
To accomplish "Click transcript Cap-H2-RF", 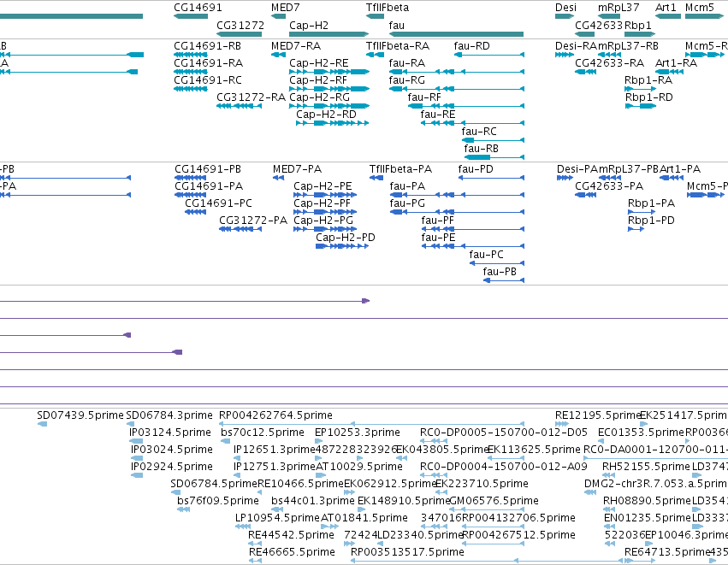I will coord(318,79).
